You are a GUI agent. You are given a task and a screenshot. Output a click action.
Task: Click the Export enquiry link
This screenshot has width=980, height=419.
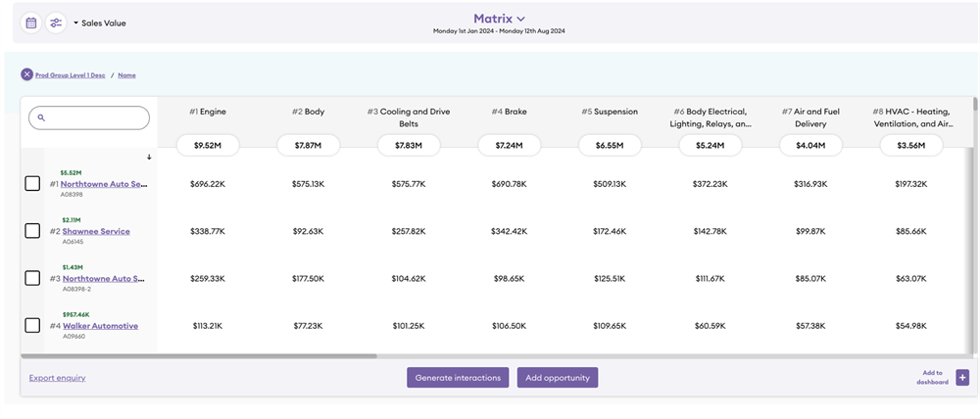click(57, 377)
